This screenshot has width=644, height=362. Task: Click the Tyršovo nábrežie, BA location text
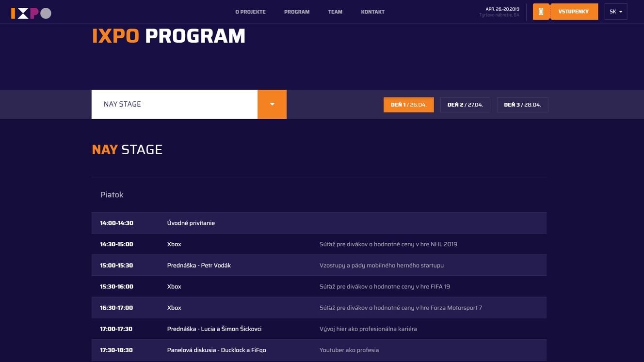(499, 15)
